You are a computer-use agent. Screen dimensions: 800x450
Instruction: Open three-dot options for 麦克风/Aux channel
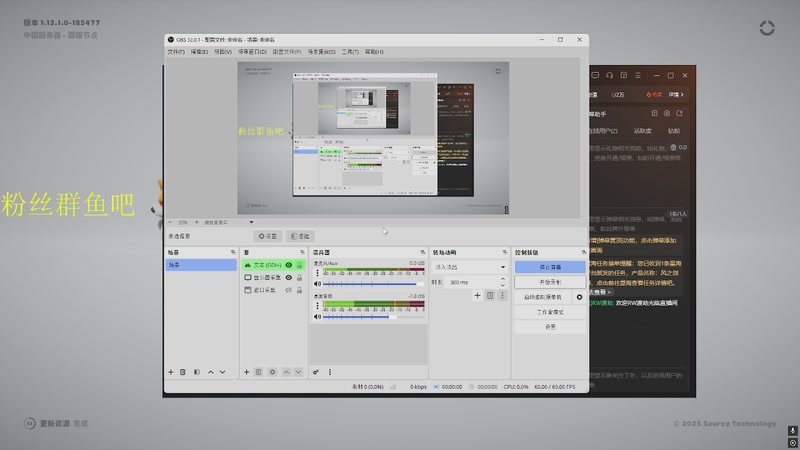click(x=317, y=273)
